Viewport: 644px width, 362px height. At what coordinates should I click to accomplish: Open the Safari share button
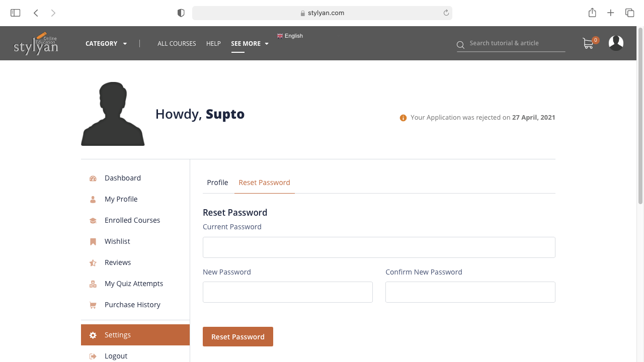[x=592, y=13]
